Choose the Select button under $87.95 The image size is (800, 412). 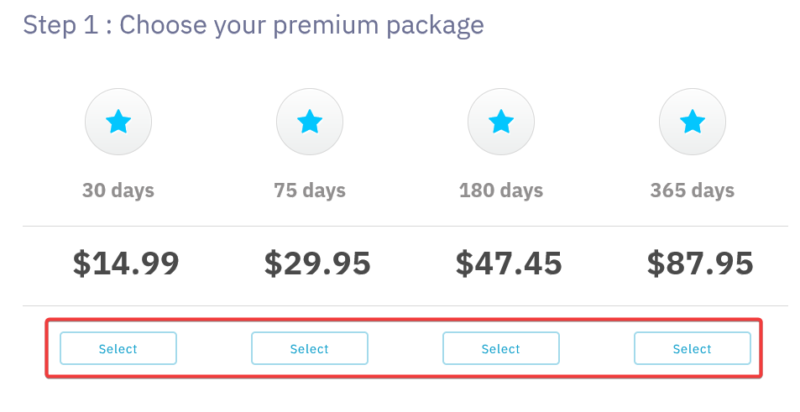(692, 348)
